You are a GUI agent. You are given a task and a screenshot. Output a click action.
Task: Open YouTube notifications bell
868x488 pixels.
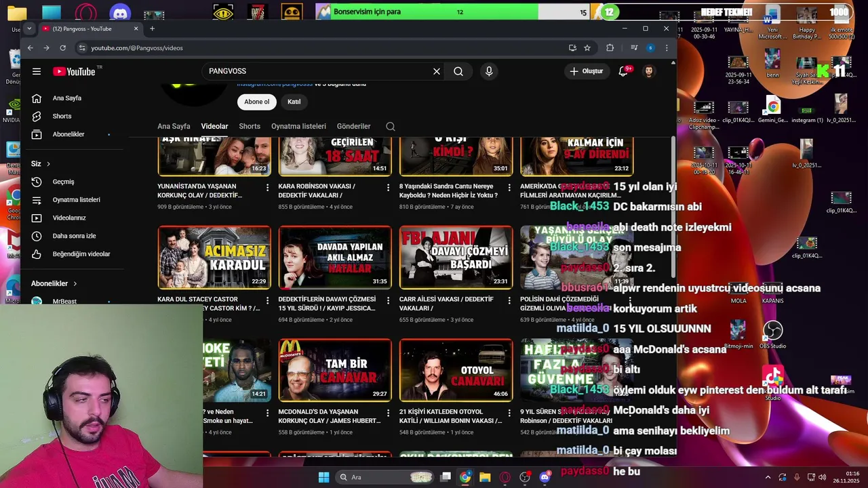coord(623,71)
